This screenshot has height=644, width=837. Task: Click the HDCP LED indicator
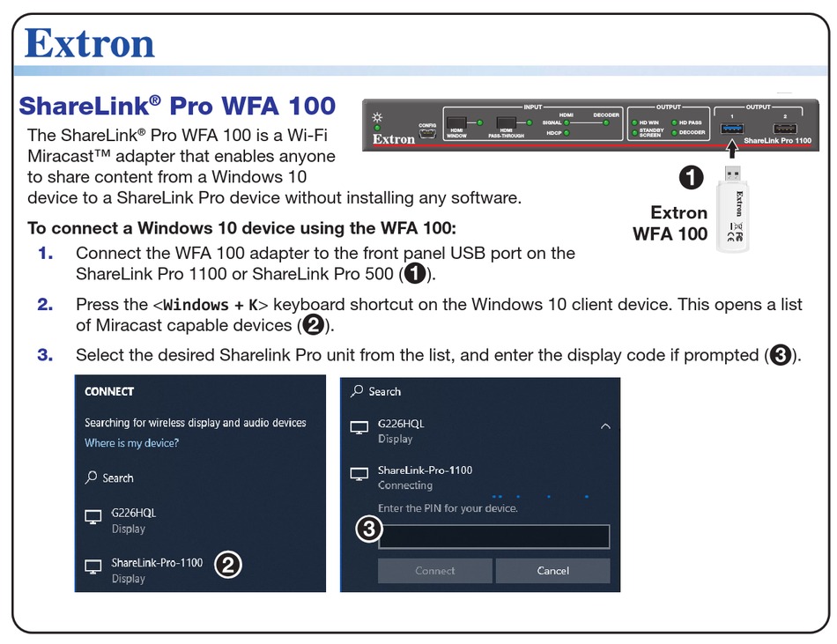[567, 133]
